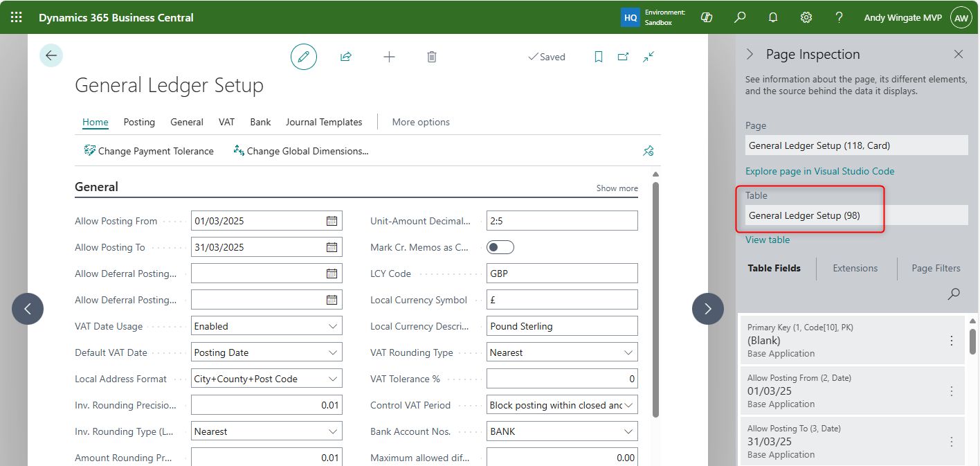The height and width of the screenshot is (466, 980).
Task: Click the VAT Tolerance % field
Action: [562, 379]
